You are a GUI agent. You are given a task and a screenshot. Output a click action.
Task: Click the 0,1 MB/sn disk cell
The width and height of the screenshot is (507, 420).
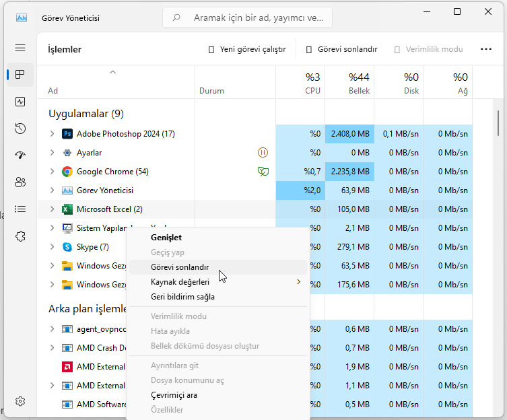point(399,134)
